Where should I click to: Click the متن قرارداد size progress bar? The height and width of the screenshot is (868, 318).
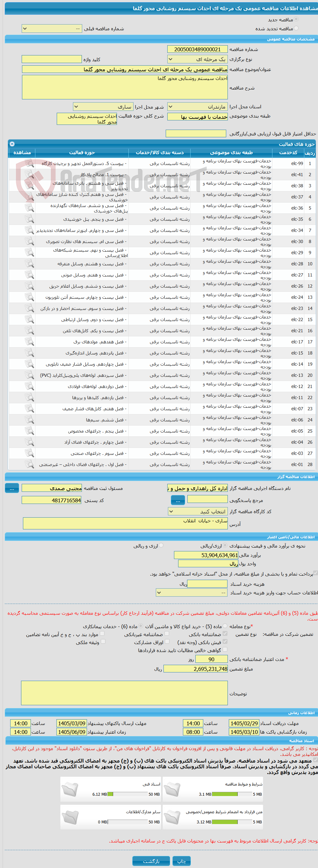pyautogui.click(x=232, y=822)
